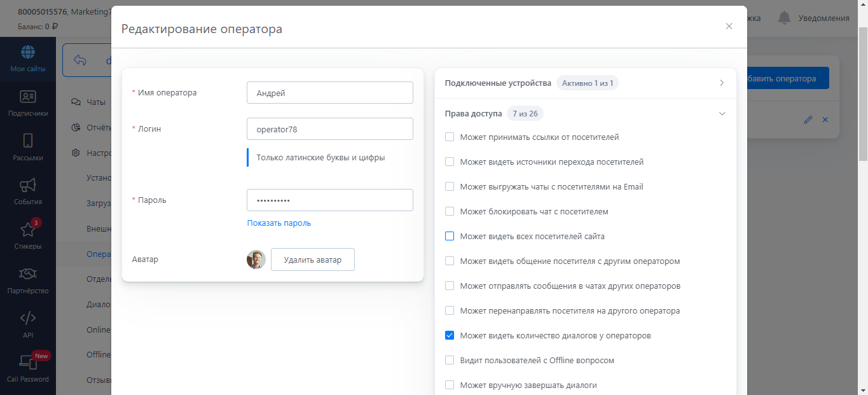Click the pencil edit operator icon
The height and width of the screenshot is (395, 868).
[808, 120]
